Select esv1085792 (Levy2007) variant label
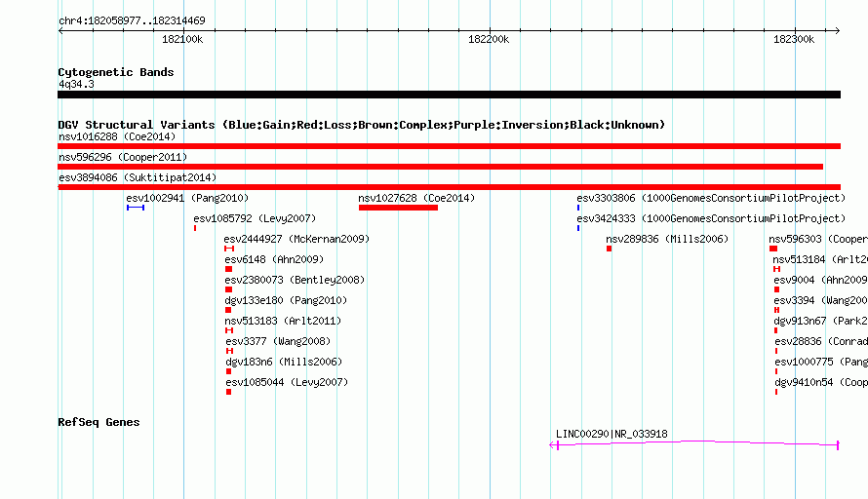 tap(255, 218)
